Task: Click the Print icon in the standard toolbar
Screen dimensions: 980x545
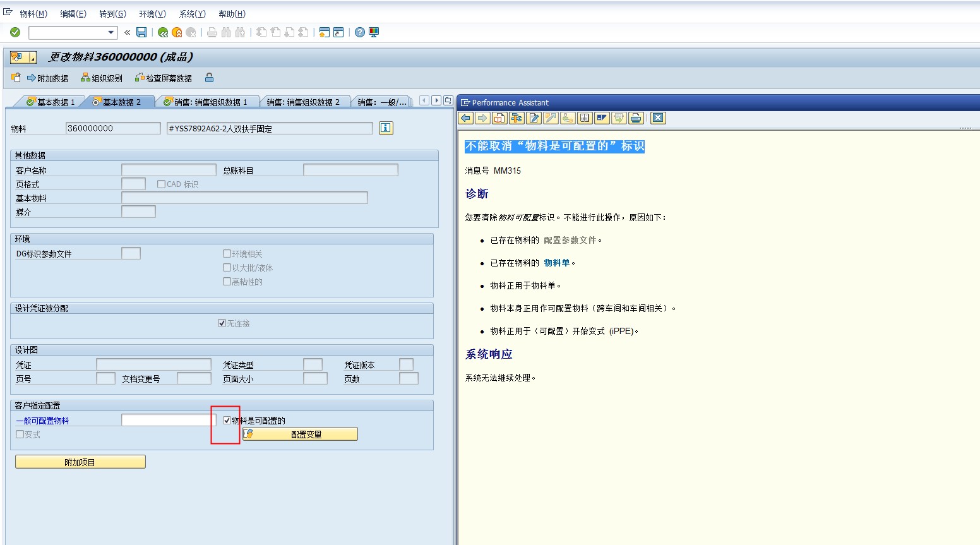Action: click(x=212, y=32)
